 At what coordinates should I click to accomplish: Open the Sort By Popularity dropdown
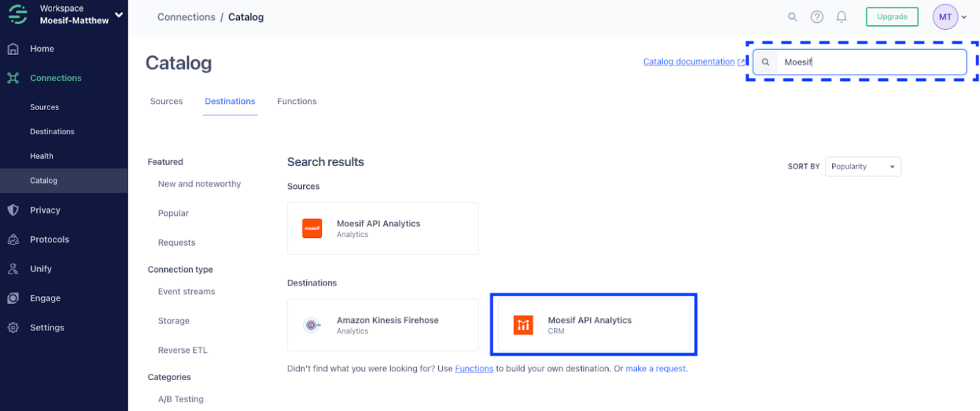(x=862, y=167)
